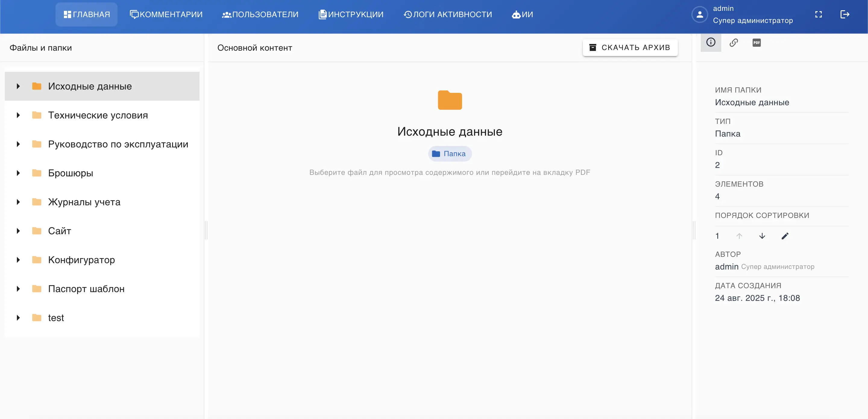Open the info panel icon
This screenshot has height=419, width=868.
711,42
